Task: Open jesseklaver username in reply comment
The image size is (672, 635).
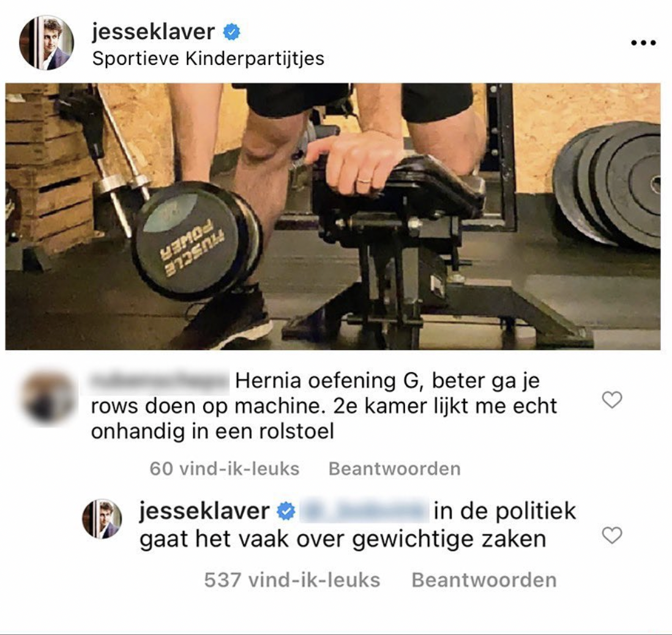Action: 204,511
